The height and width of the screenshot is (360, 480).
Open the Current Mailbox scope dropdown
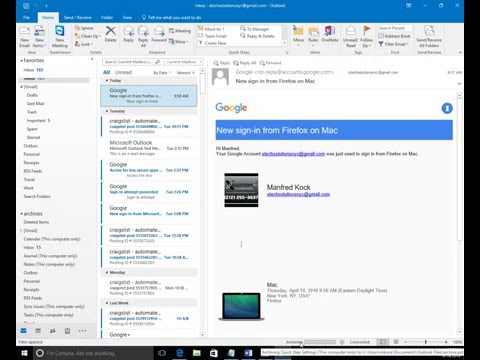point(184,62)
